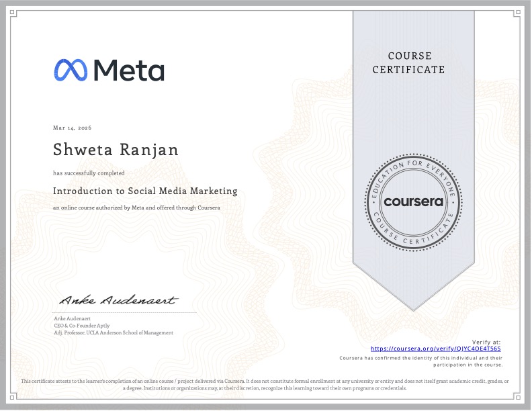532x411 pixels.
Task: Click the 'Verify at:' label
Action: tap(486, 342)
